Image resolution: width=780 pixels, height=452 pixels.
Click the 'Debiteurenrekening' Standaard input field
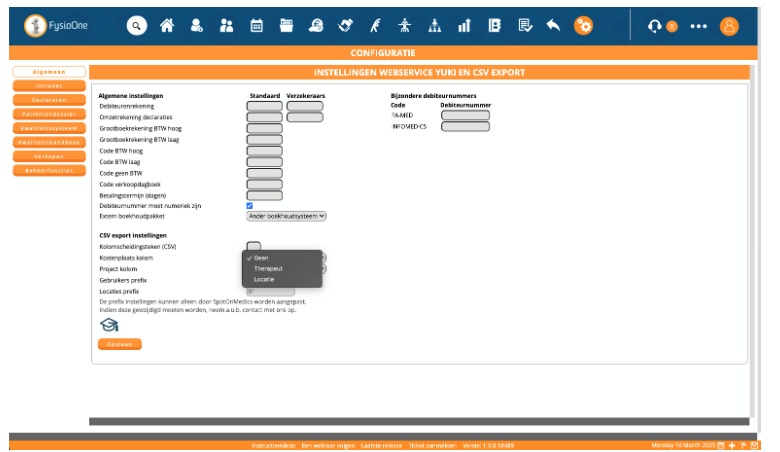coord(264,106)
